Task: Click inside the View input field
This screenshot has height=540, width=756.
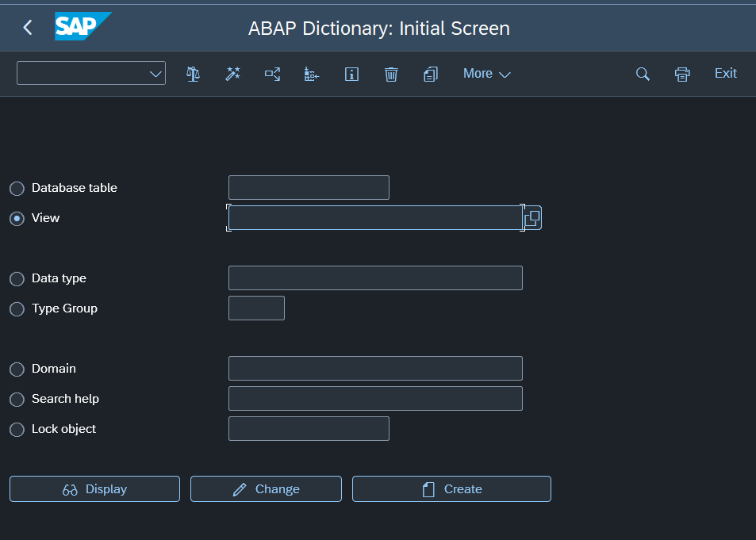Action: click(373, 217)
